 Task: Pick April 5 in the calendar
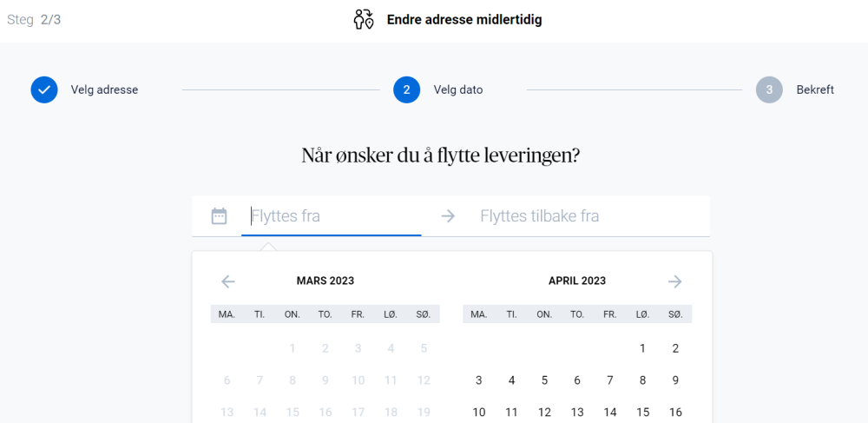point(544,380)
